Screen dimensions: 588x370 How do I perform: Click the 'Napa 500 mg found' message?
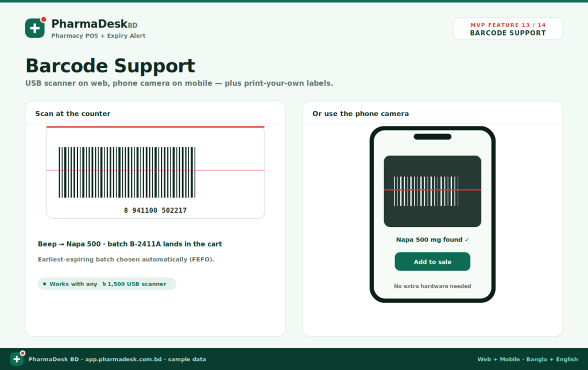click(x=432, y=240)
